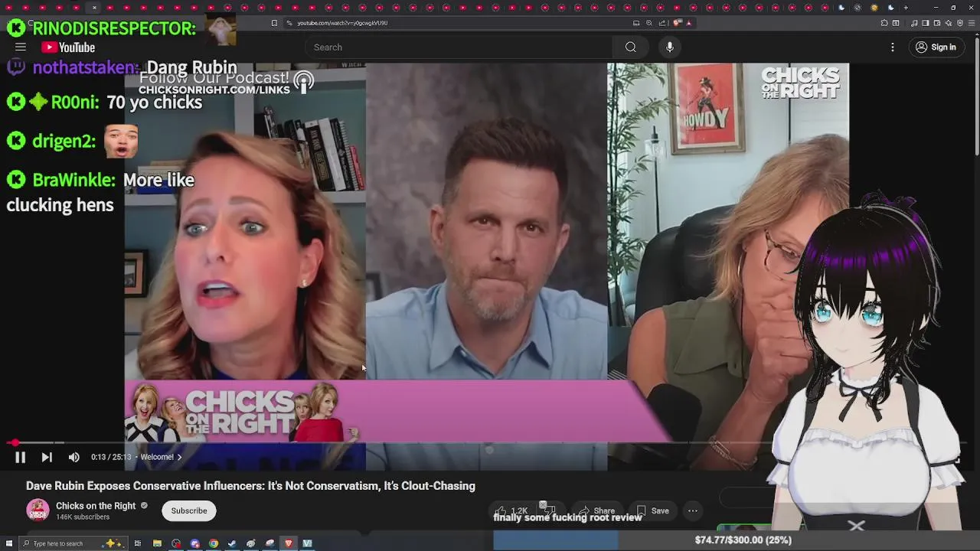Image resolution: width=980 pixels, height=551 pixels.
Task: Open the Brave Rewards triangle icon
Action: [x=689, y=23]
